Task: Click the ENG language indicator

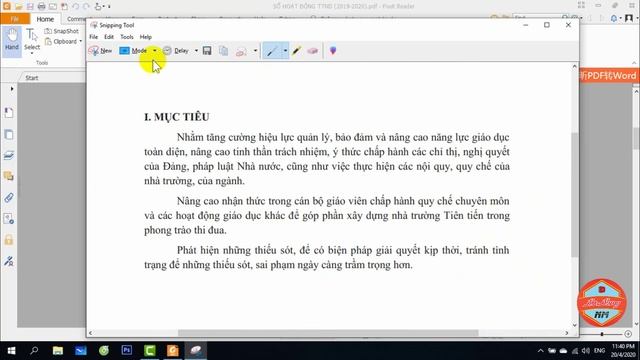Action: (599, 351)
